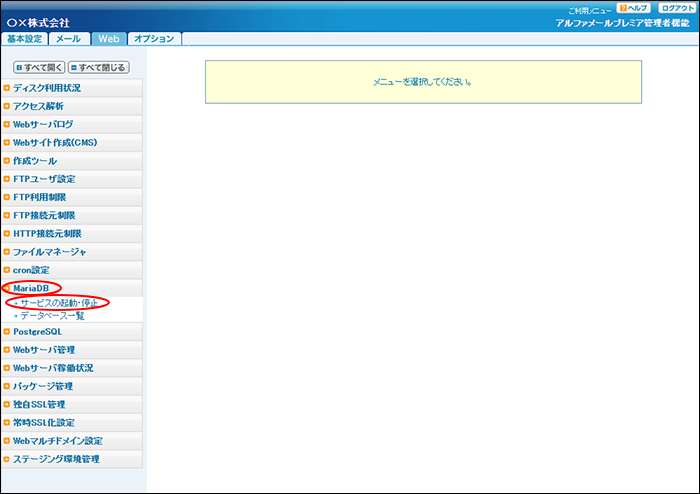Click the orange icon beside ディスク利用状況
The image size is (700, 494).
pos(7,88)
